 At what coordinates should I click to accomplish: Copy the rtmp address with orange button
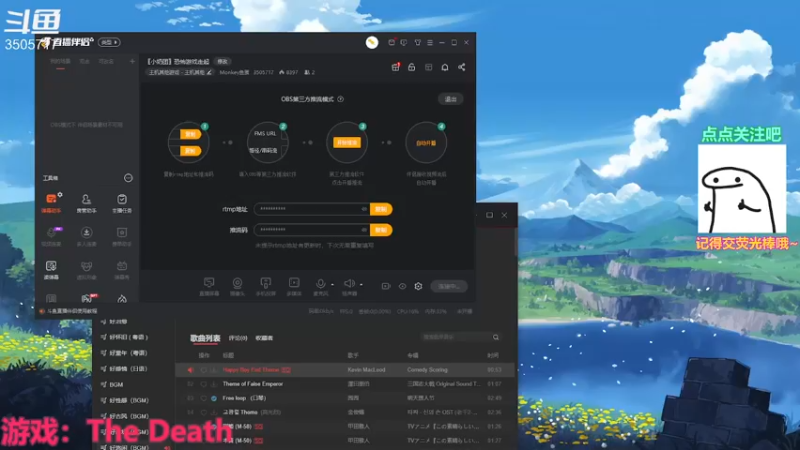point(381,209)
